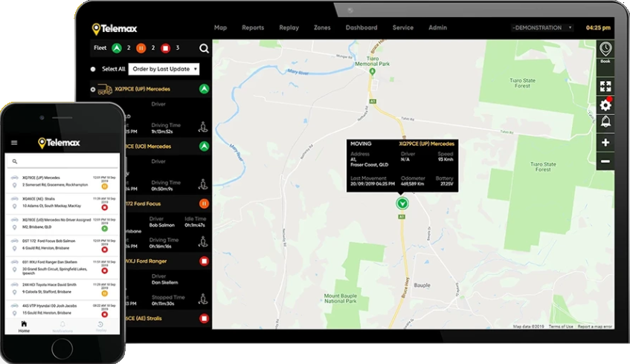Open the Map menu in the top bar
The height and width of the screenshot is (364, 630).
[x=220, y=27]
